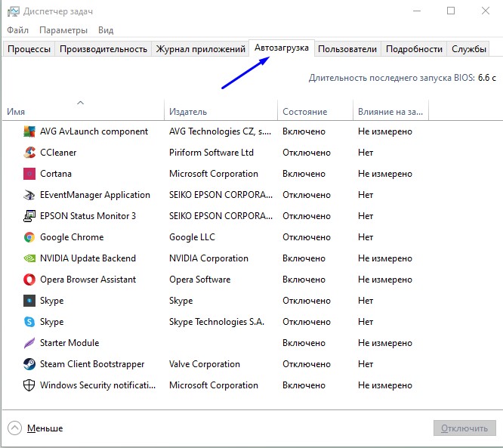Select the Автозагрузка tab
Viewport: 503px width, 448px height.
(x=282, y=48)
